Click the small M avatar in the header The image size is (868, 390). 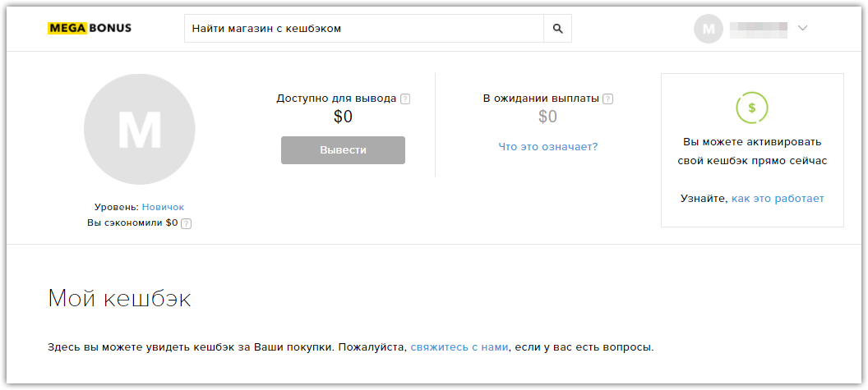(708, 29)
